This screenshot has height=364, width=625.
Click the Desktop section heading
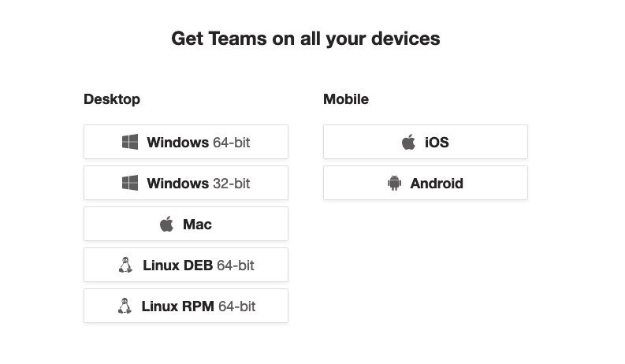(112, 99)
